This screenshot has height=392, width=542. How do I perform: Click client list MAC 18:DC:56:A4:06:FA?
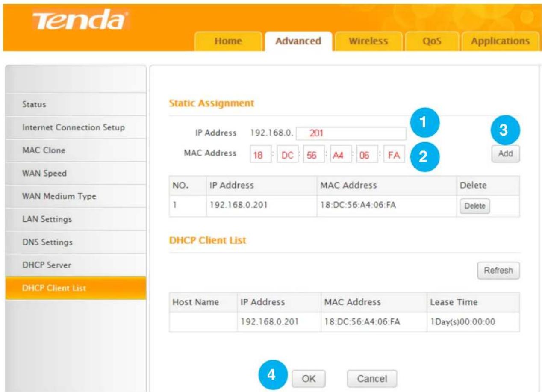coord(362,322)
